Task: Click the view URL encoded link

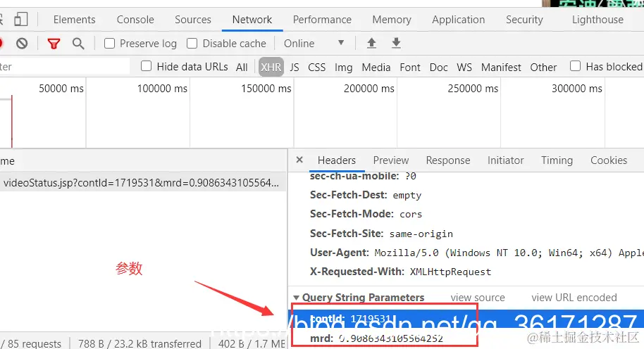Action: click(x=574, y=298)
